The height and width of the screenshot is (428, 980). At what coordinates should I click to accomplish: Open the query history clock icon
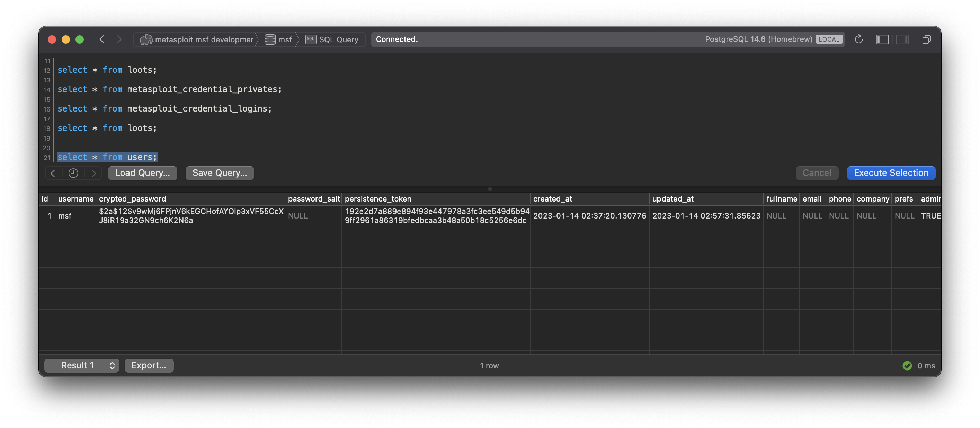point(73,173)
